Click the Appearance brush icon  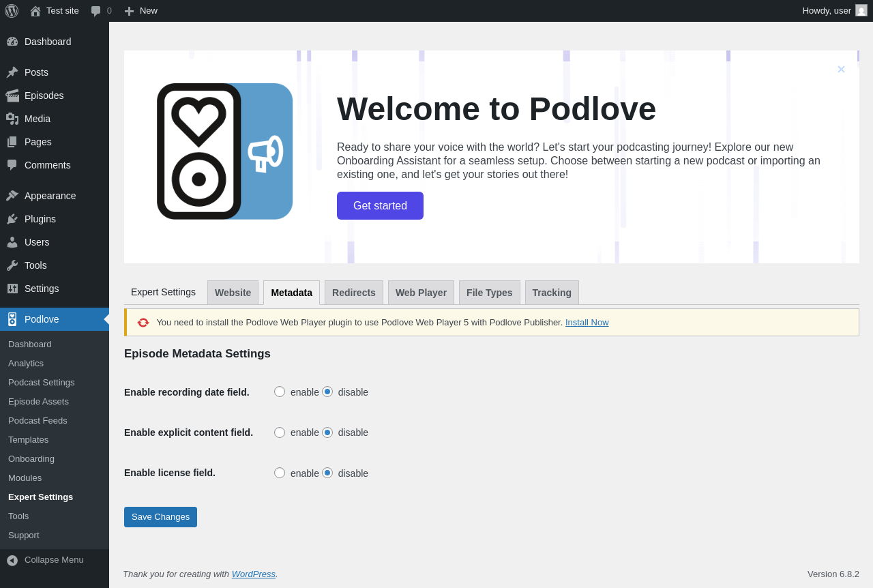pos(12,196)
